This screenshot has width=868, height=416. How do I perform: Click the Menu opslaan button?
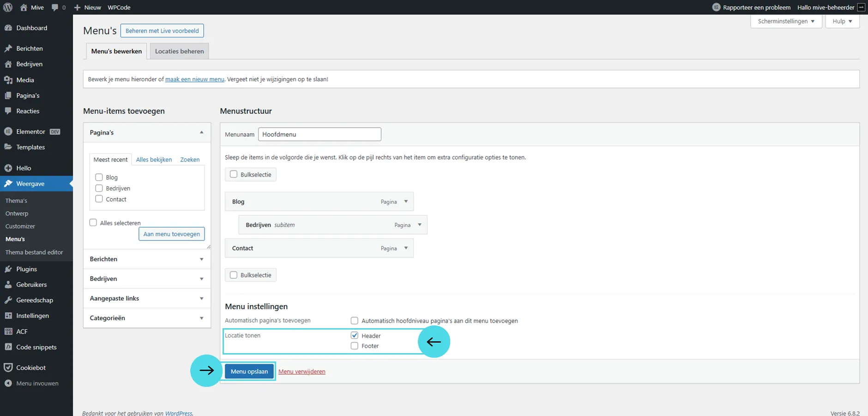coord(249,372)
